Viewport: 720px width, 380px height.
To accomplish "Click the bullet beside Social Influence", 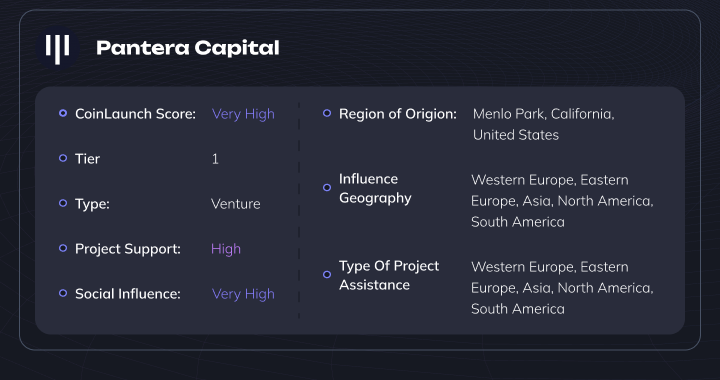I will click(x=63, y=293).
